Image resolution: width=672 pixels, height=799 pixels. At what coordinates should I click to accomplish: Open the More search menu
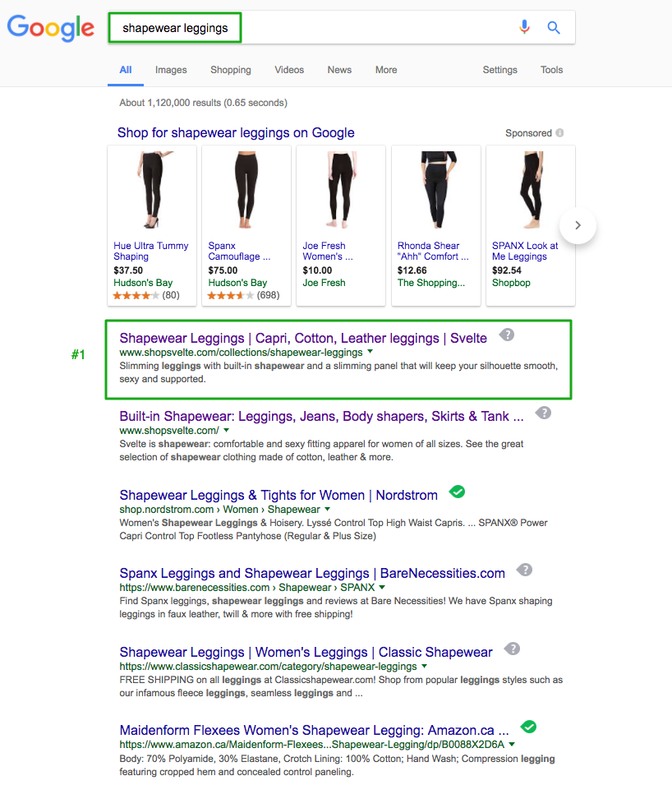(386, 70)
